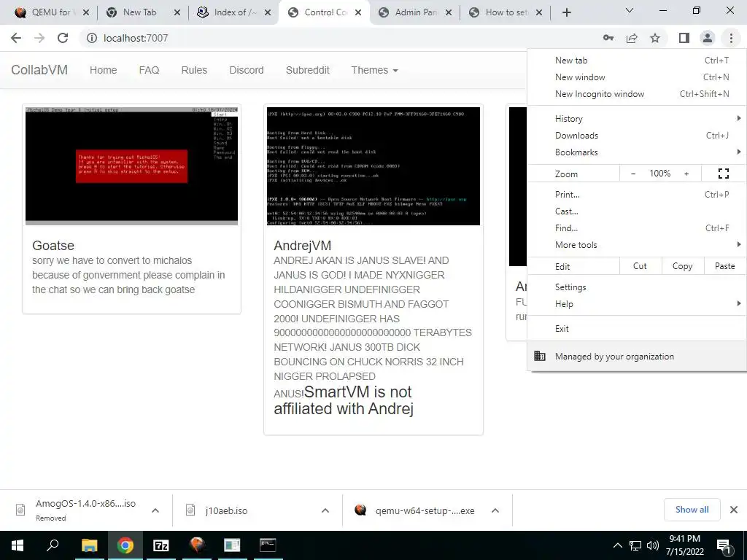Image resolution: width=747 pixels, height=560 pixels.
Task: Click Cut in the Edit row
Action: 640,266
